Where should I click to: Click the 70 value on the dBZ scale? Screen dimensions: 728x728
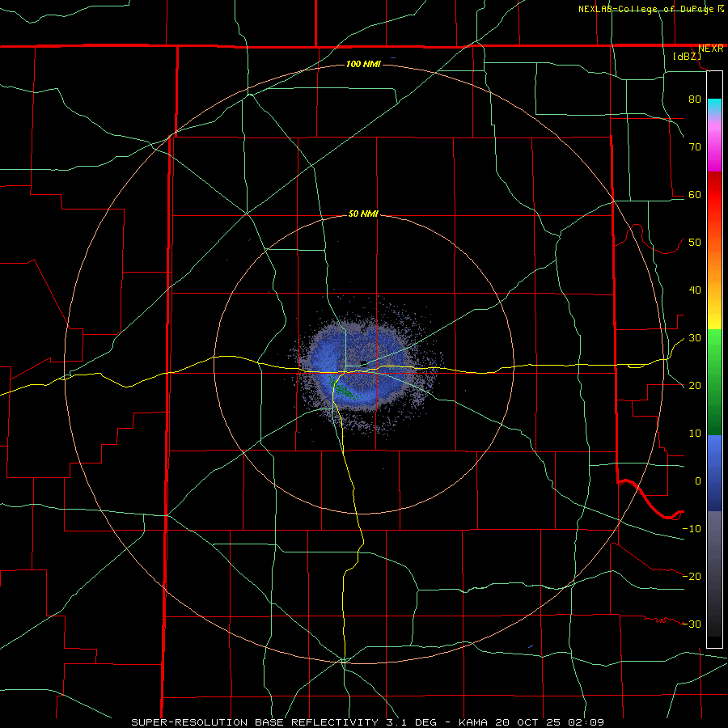(695, 146)
